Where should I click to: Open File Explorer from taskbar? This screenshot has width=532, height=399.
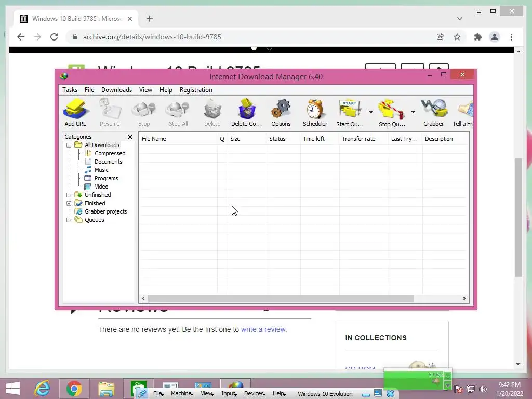pyautogui.click(x=106, y=389)
